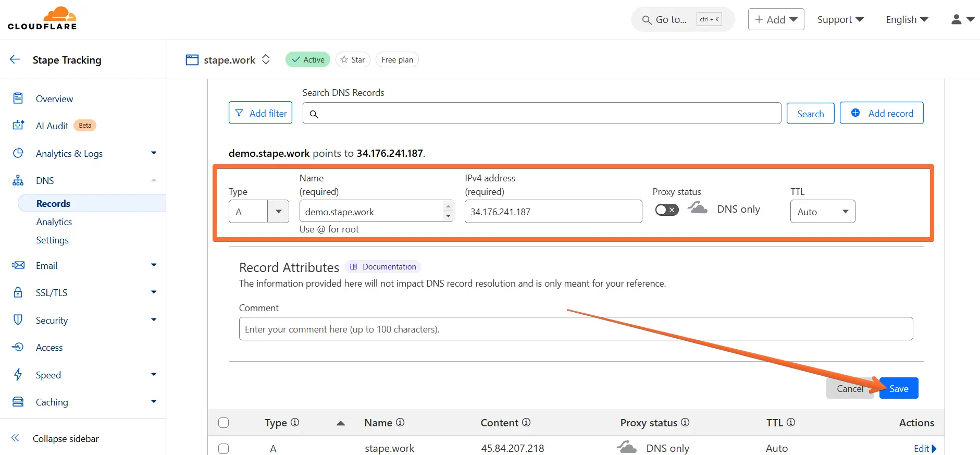Image resolution: width=980 pixels, height=455 pixels.
Task: Open the Support dropdown menu
Action: point(840,19)
